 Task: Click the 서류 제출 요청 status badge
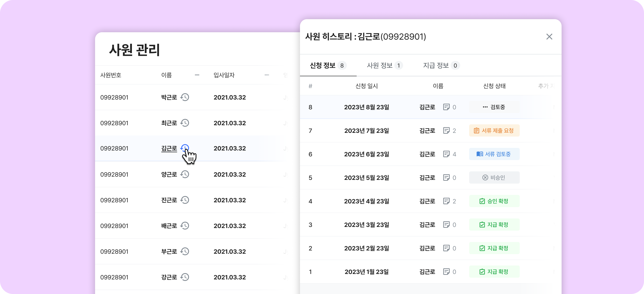[494, 131]
